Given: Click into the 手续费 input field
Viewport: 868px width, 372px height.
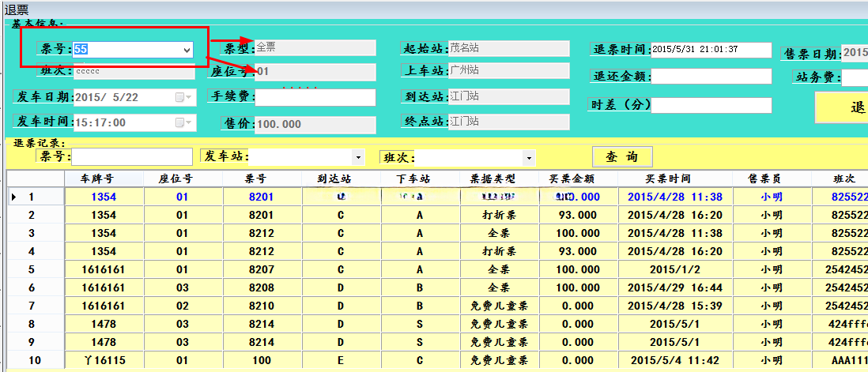Looking at the screenshot, I should pos(315,97).
